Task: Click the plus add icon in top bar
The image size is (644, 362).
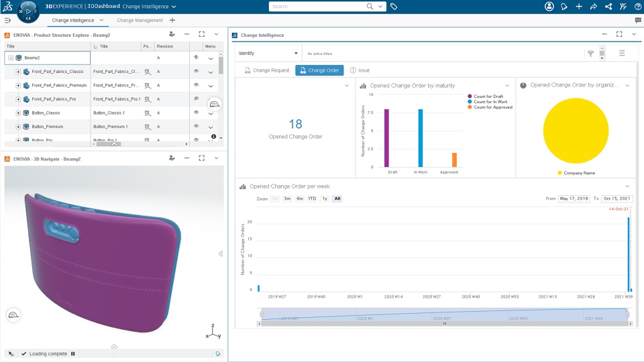Action: point(579,7)
